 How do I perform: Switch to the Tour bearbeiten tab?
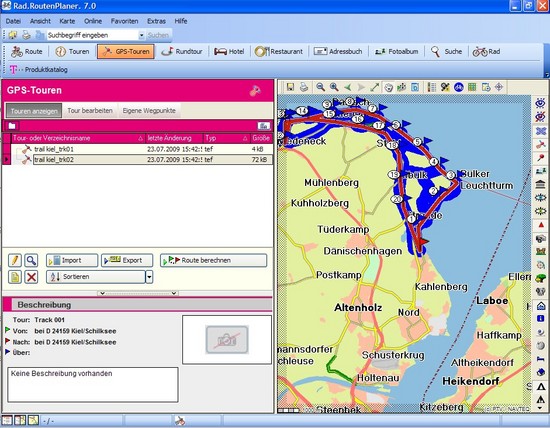[90, 111]
